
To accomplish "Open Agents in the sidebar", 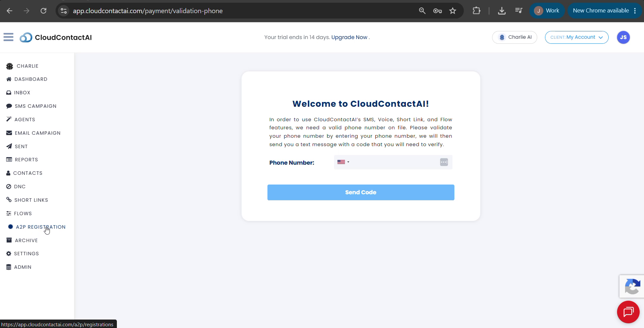I will (x=25, y=120).
